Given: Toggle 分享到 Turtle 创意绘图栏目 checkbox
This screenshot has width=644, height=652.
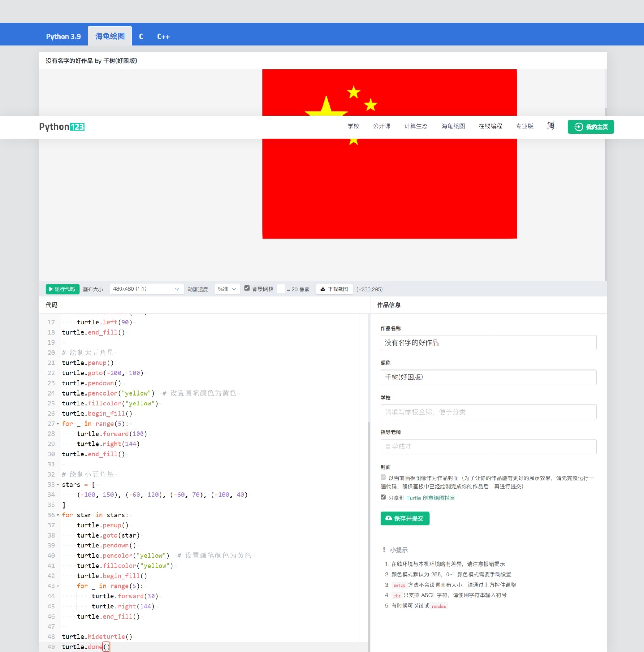Looking at the screenshot, I should [x=383, y=497].
